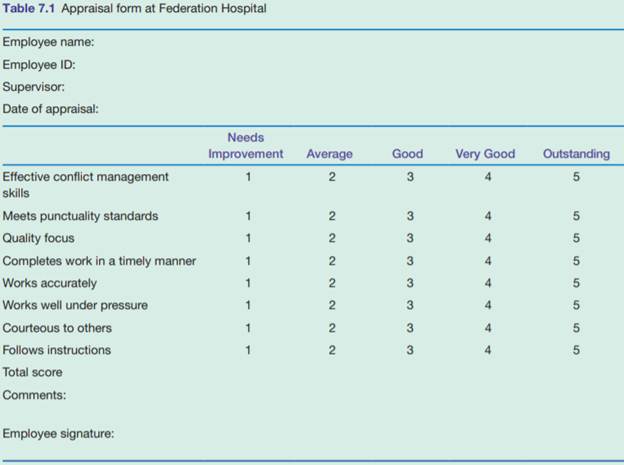The height and width of the screenshot is (465, 624).
Task: Choose rating 5 for Works well under pressure
Action: [x=576, y=305]
